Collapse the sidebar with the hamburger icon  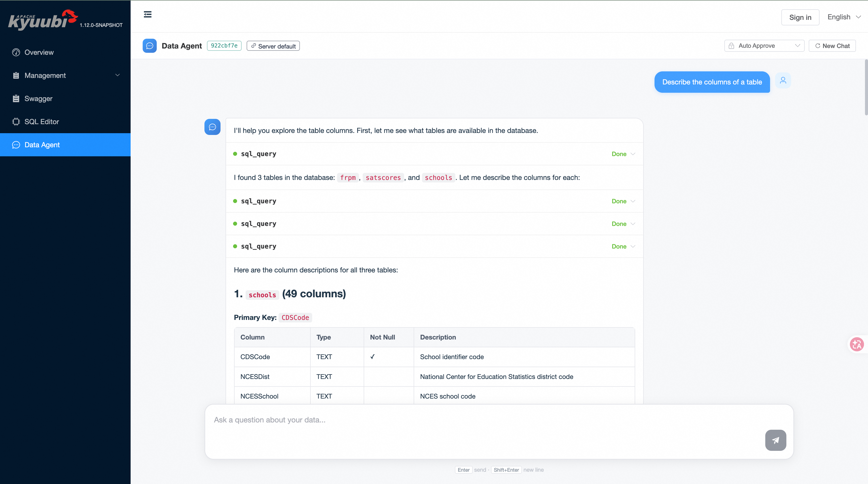pos(148,14)
